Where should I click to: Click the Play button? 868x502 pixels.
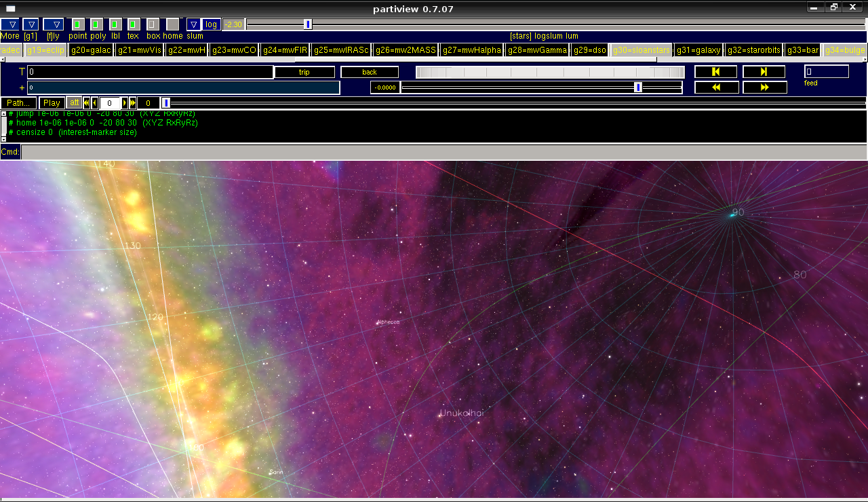click(52, 103)
